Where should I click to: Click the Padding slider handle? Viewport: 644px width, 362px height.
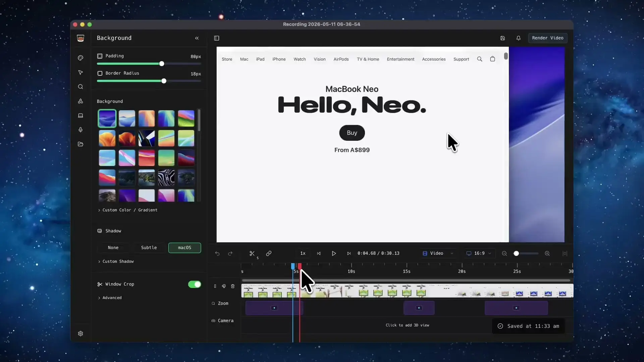tap(162, 64)
